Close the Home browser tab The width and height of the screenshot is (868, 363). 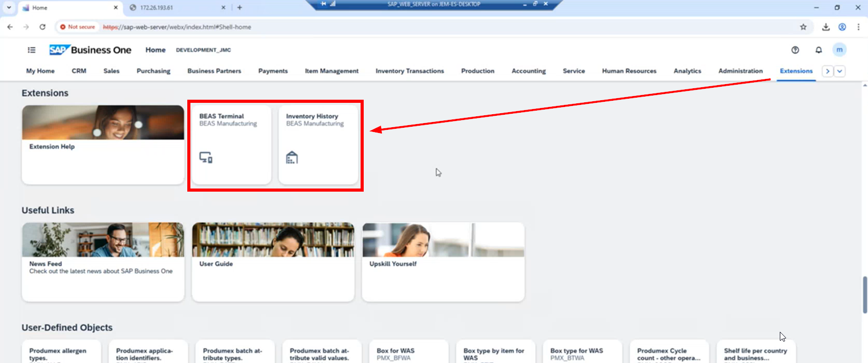[x=116, y=8]
